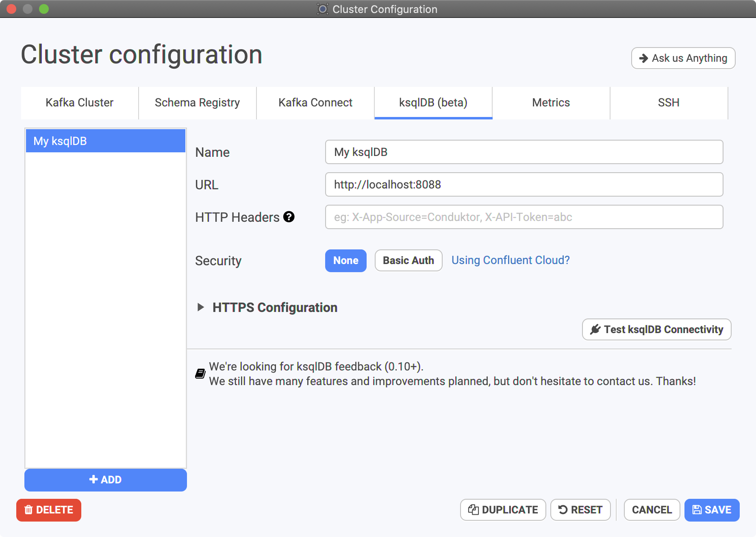Select None security option
The height and width of the screenshot is (537, 756).
[x=346, y=260]
